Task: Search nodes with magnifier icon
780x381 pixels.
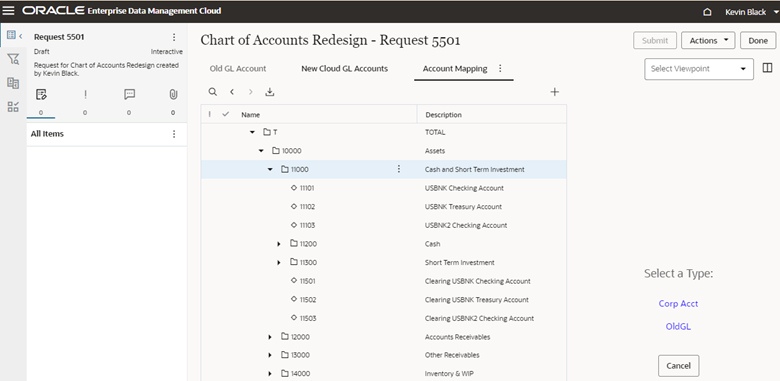Action: (x=212, y=92)
